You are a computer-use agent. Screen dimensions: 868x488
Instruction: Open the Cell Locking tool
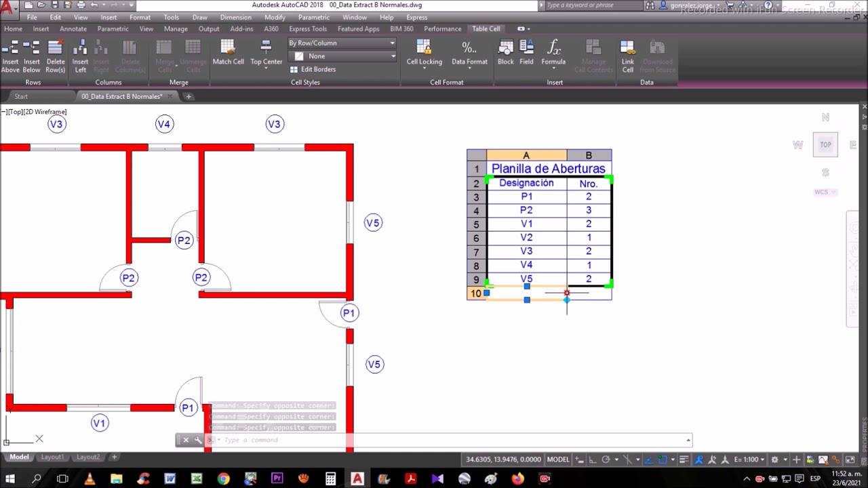pos(424,53)
